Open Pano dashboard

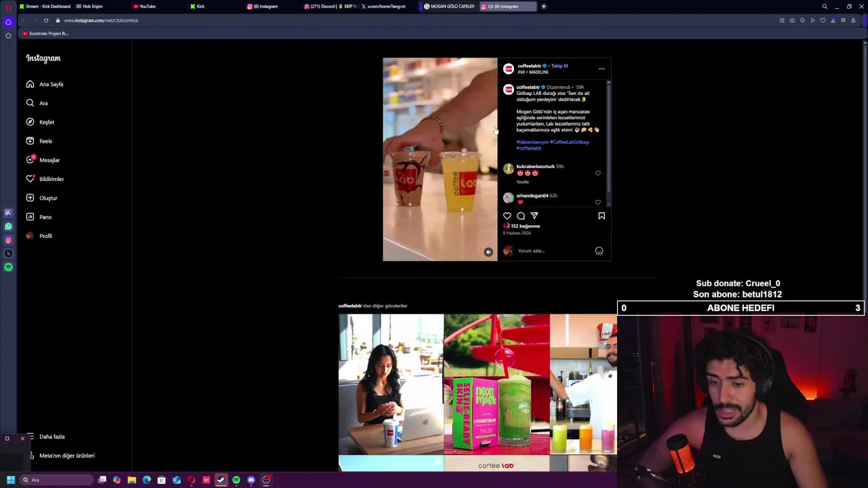39,217
